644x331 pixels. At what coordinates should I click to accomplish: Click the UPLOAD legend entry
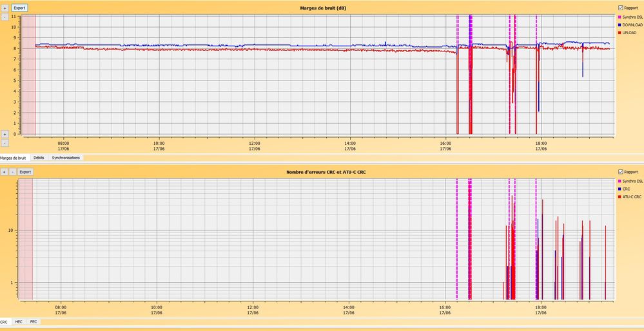(629, 32)
